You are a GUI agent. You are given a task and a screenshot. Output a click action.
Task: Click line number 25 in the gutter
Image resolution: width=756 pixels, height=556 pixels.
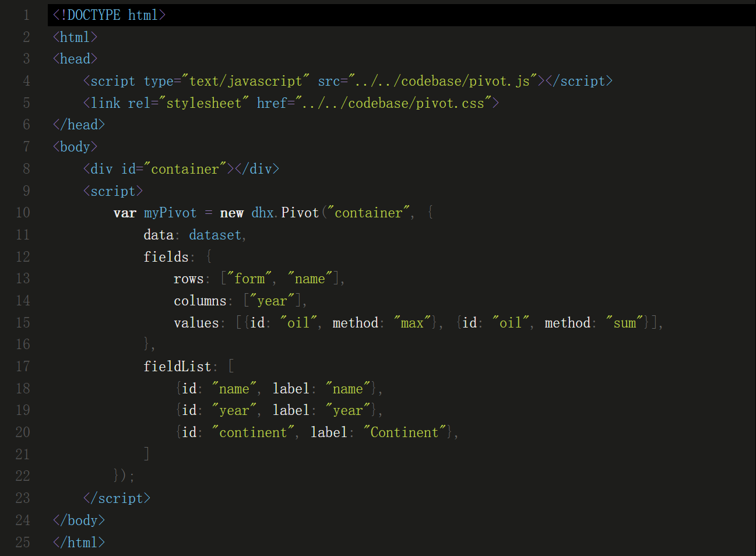(23, 543)
